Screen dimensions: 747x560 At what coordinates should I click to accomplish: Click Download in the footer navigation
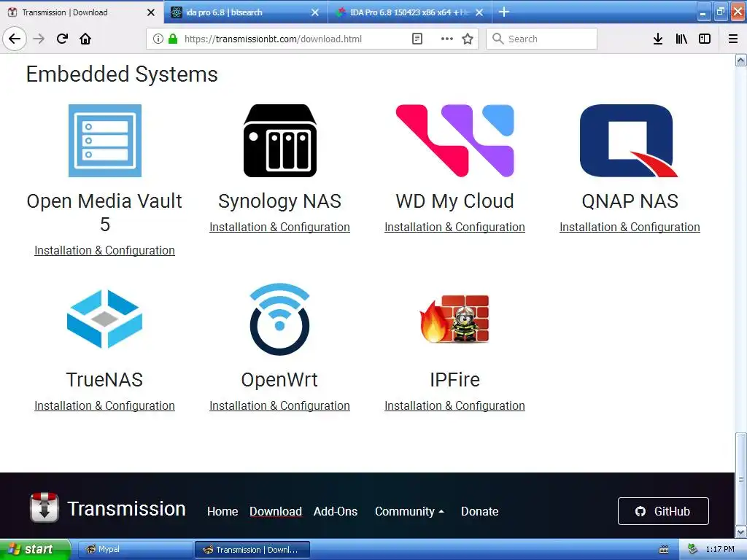pyautogui.click(x=276, y=511)
